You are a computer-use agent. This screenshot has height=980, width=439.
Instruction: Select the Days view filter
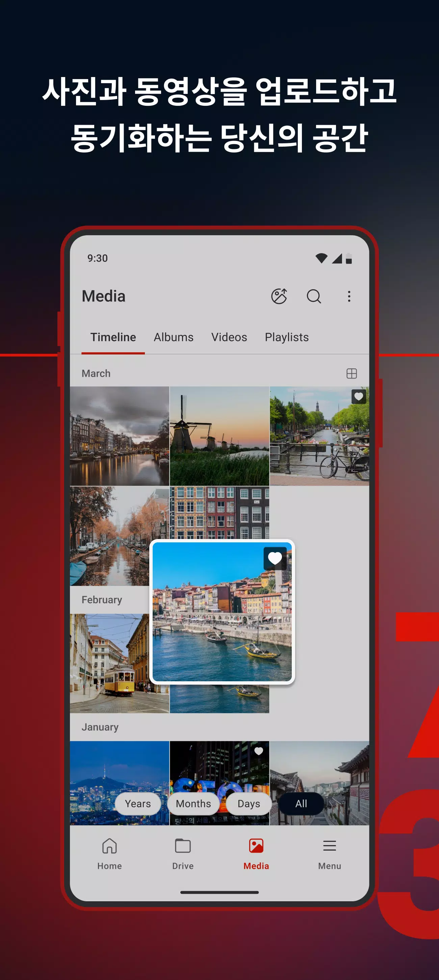coord(249,804)
